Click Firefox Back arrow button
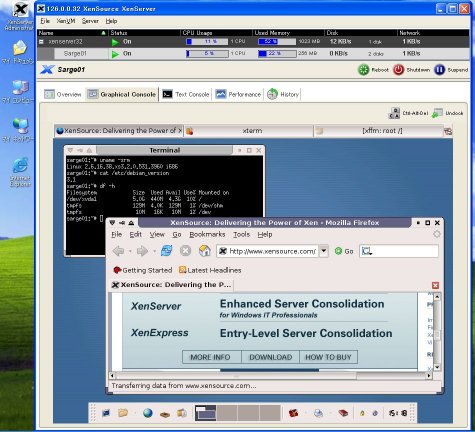 (x=119, y=251)
